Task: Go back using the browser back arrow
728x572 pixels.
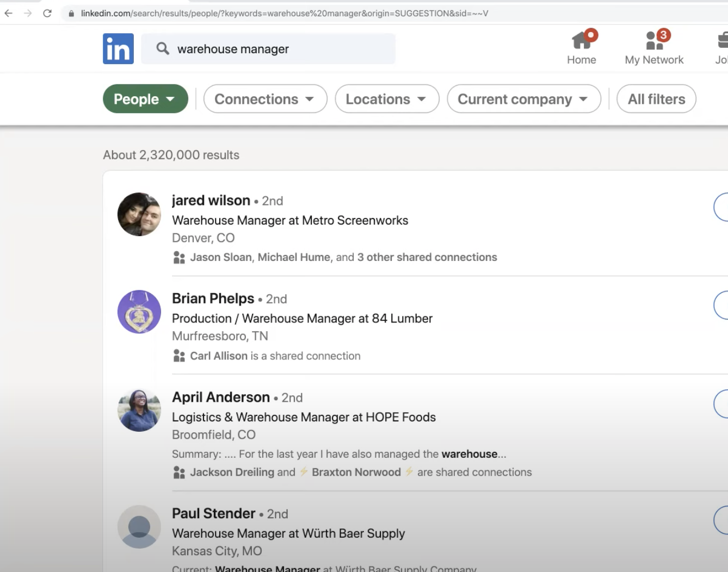Action: point(9,13)
